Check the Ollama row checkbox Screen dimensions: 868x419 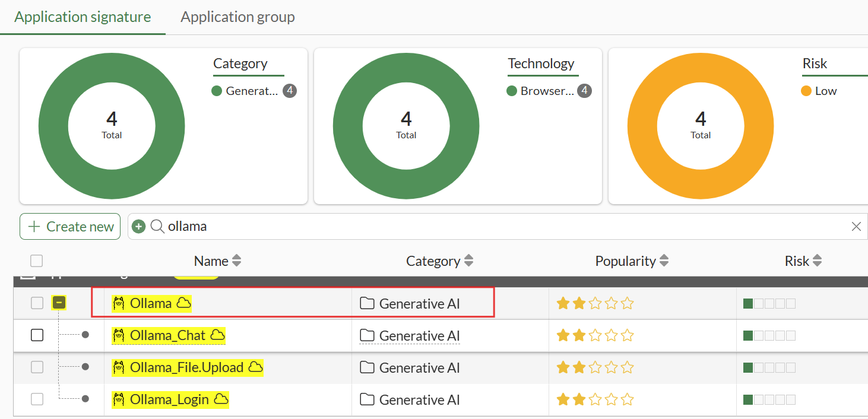pos(37,303)
